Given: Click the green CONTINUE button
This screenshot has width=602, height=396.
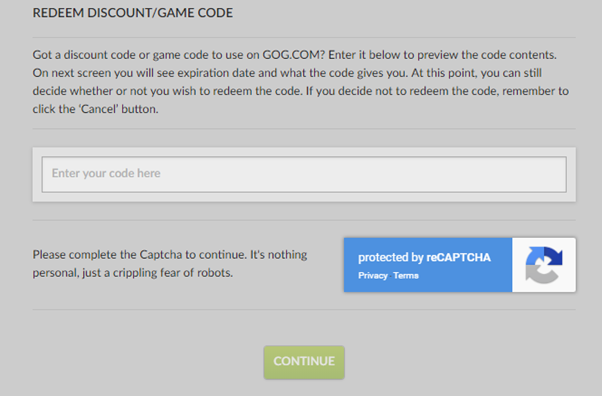Looking at the screenshot, I should click(x=304, y=362).
